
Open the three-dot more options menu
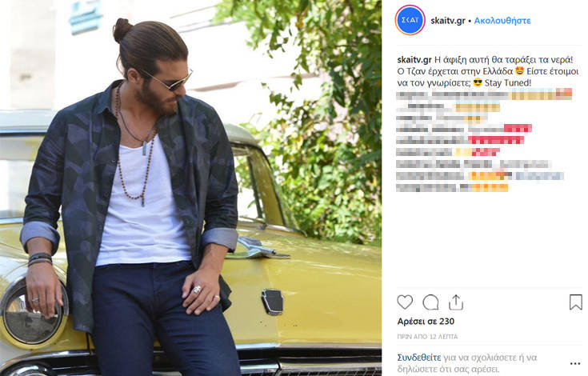(575, 363)
